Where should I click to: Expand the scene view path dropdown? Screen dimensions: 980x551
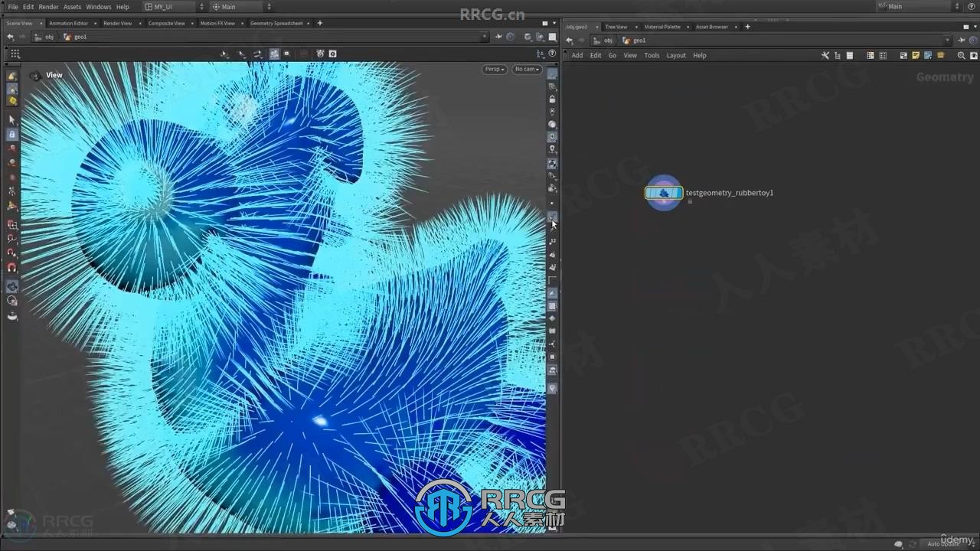484,37
